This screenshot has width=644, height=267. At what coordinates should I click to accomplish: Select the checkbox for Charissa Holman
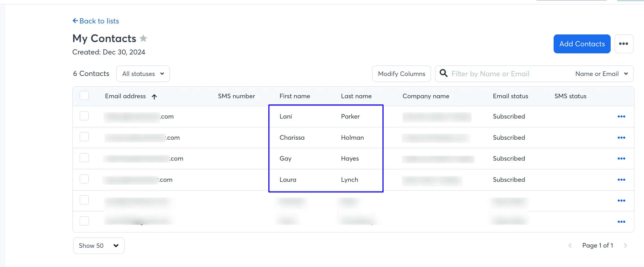84,137
